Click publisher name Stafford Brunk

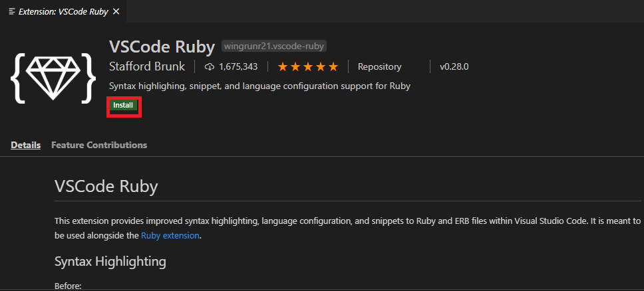[x=146, y=66]
